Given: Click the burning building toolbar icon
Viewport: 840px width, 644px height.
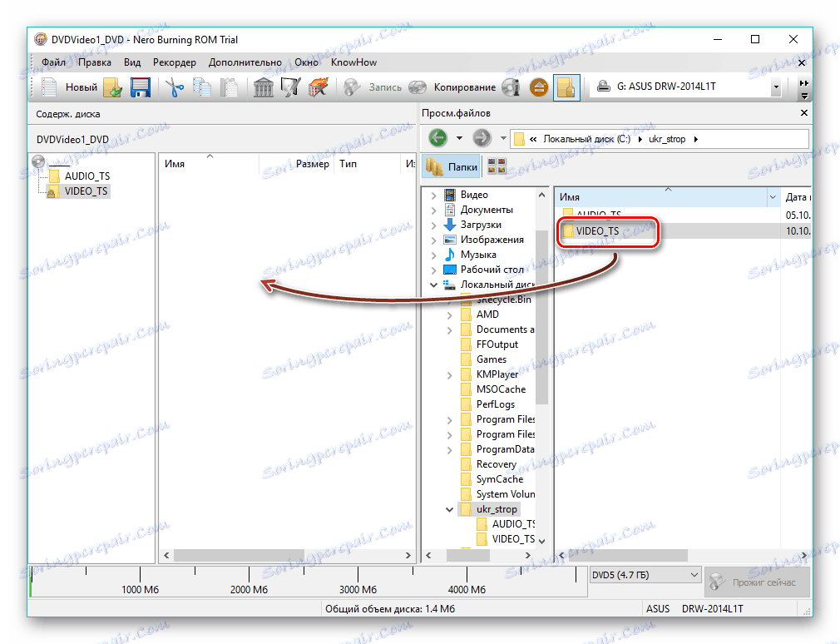Looking at the screenshot, I should click(318, 87).
